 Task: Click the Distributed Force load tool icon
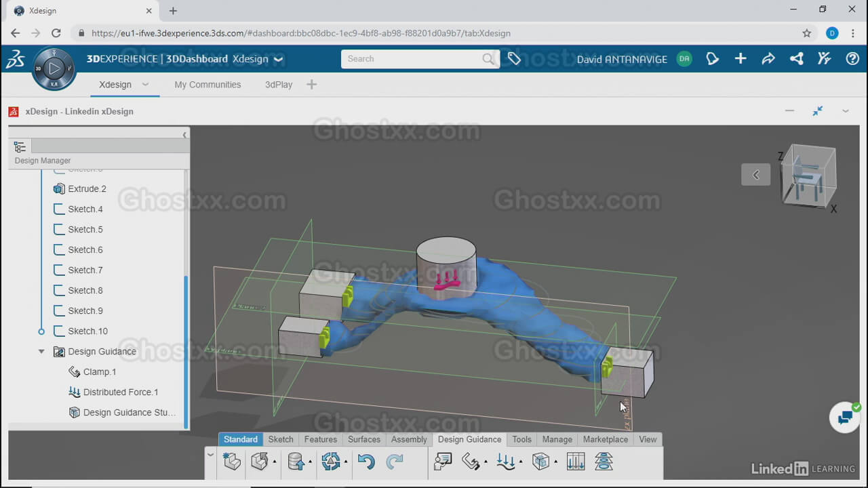[x=506, y=462]
